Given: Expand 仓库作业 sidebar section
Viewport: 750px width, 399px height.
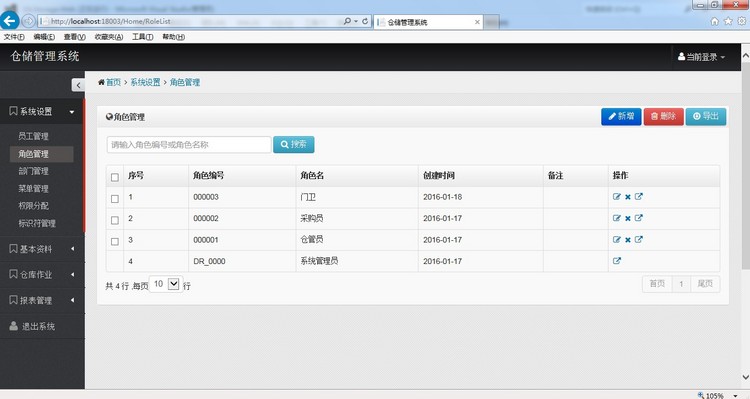Looking at the screenshot, I should 42,275.
